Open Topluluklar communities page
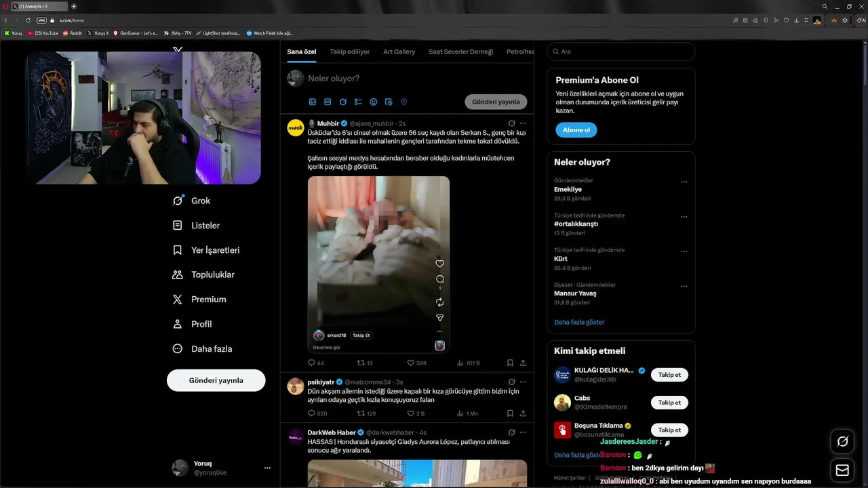The height and width of the screenshot is (488, 868). tap(203, 274)
